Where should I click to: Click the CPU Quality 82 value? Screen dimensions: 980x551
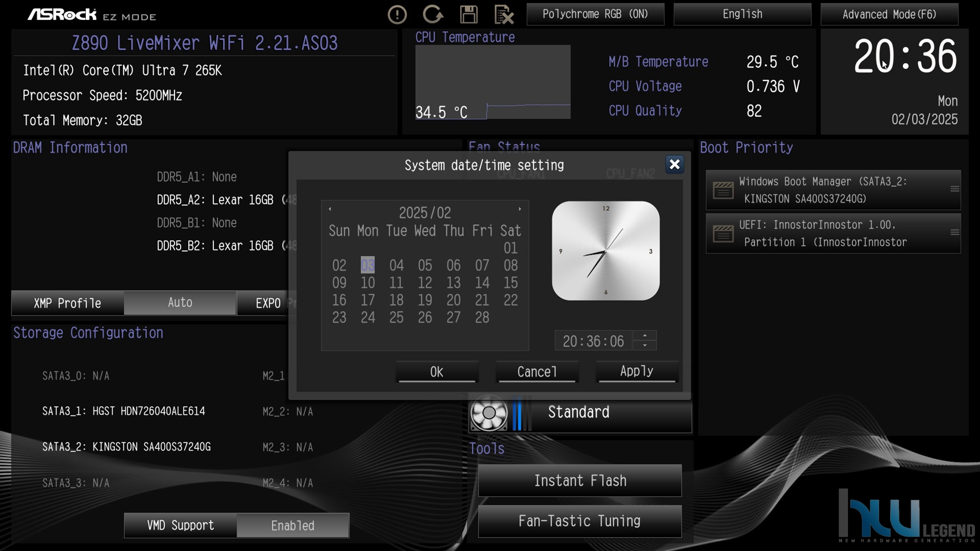pyautogui.click(x=754, y=111)
